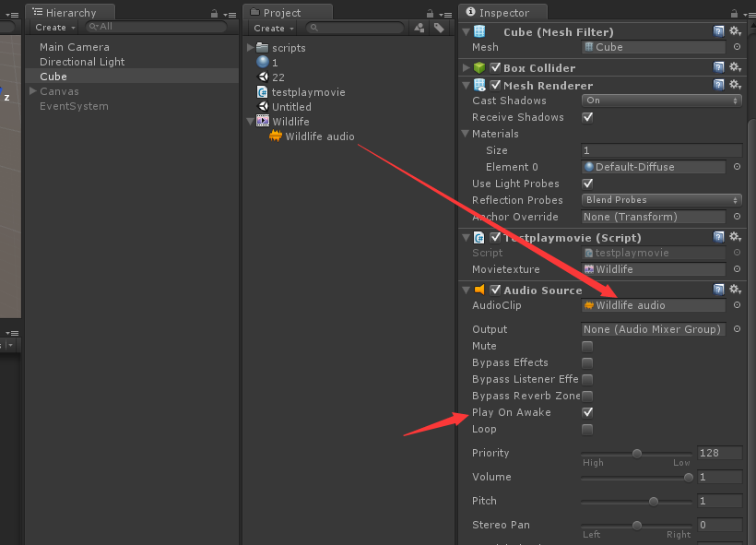This screenshot has width=756, height=545.
Task: Click the Box Collider component icon
Action: 479,66
